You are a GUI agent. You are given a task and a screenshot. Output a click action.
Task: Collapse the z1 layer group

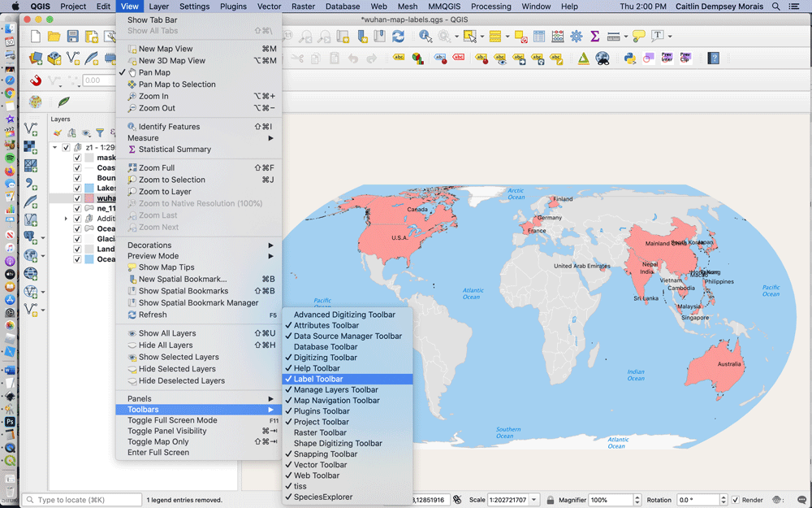coord(55,147)
